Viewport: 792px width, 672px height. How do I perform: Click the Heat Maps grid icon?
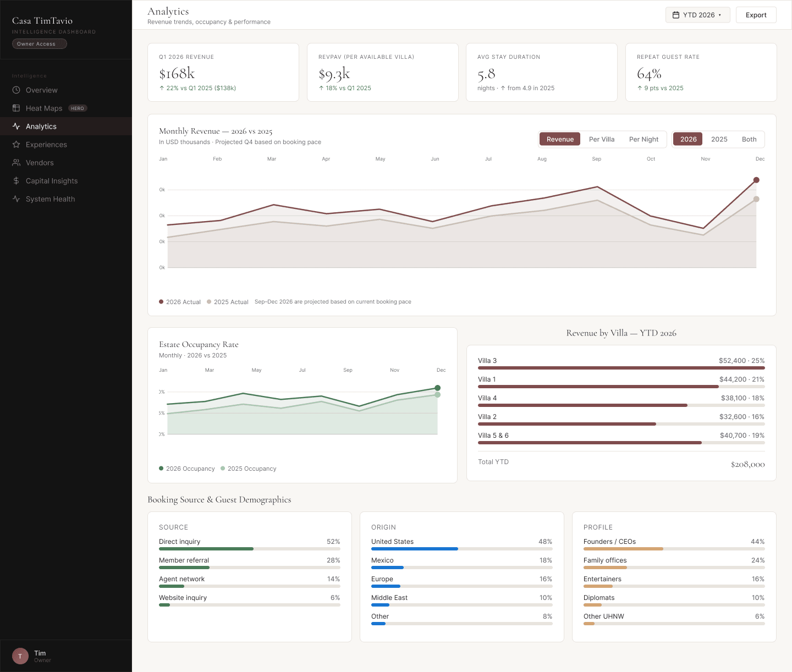pos(16,108)
